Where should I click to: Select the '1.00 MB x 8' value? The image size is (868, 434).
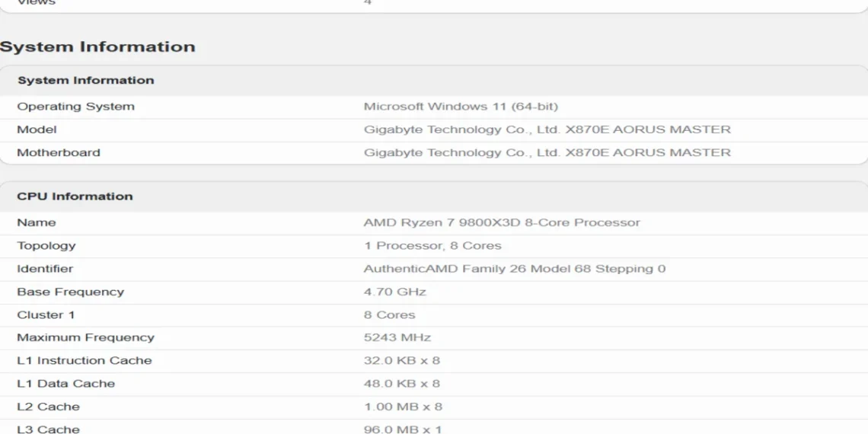403,407
